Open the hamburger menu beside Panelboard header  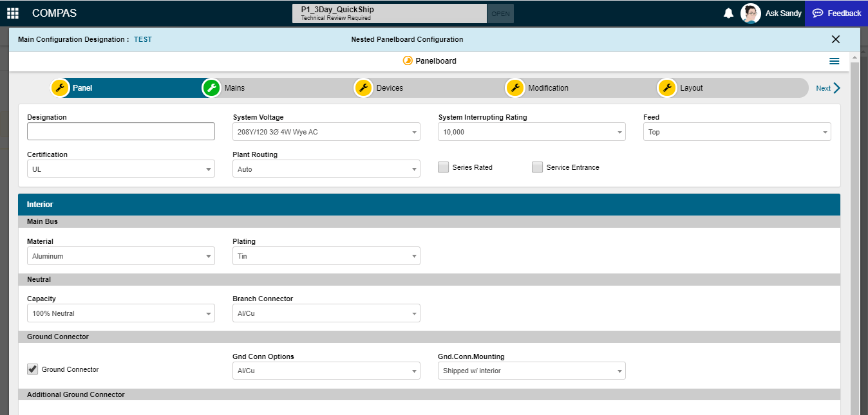(x=835, y=60)
